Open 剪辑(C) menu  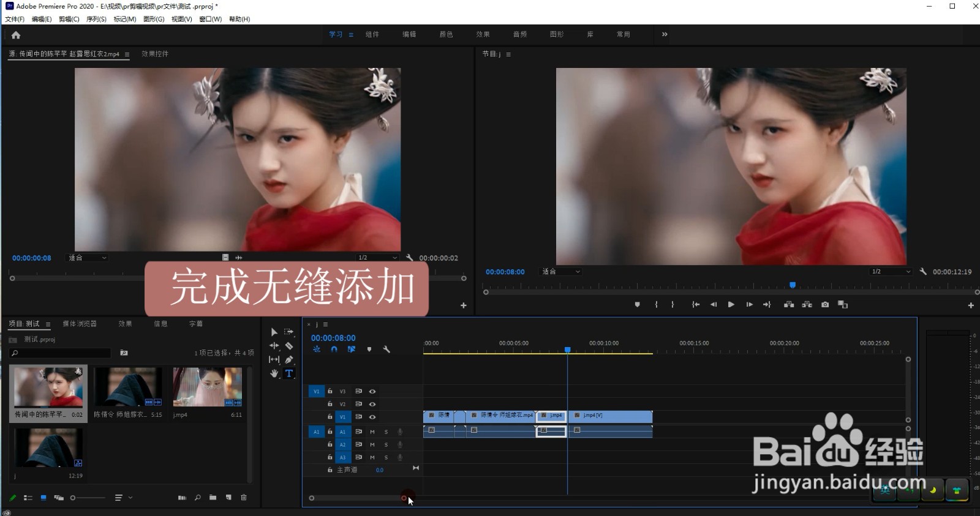(69, 19)
